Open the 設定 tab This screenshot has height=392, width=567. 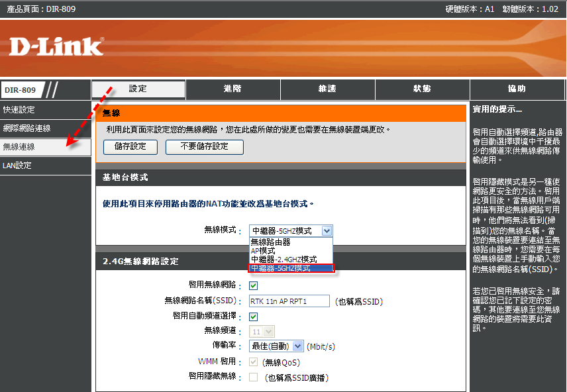(138, 89)
